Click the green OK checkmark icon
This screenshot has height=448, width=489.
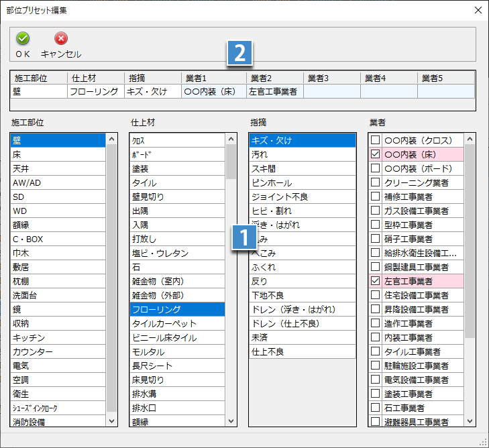click(x=23, y=39)
